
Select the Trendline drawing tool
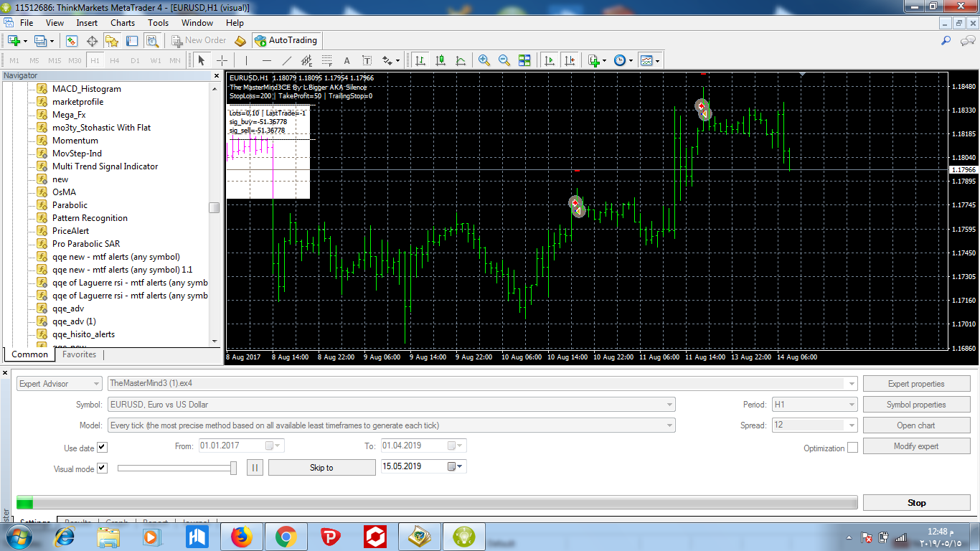[x=286, y=60]
